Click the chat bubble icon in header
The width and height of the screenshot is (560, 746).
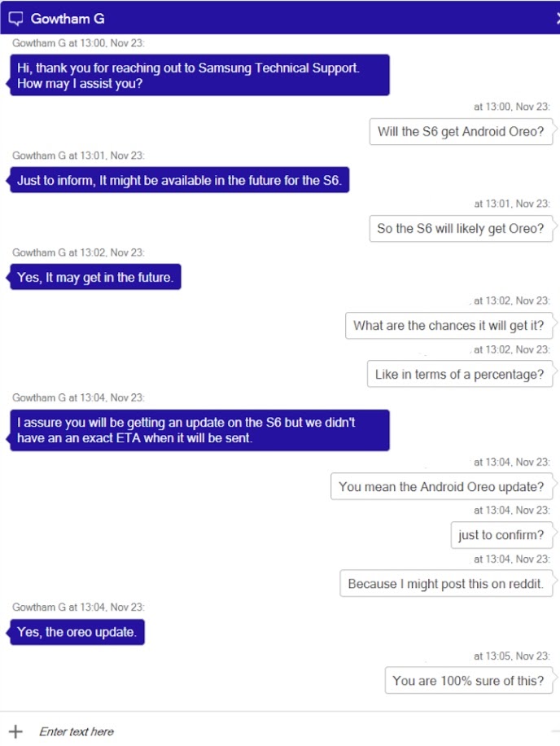coord(15,18)
